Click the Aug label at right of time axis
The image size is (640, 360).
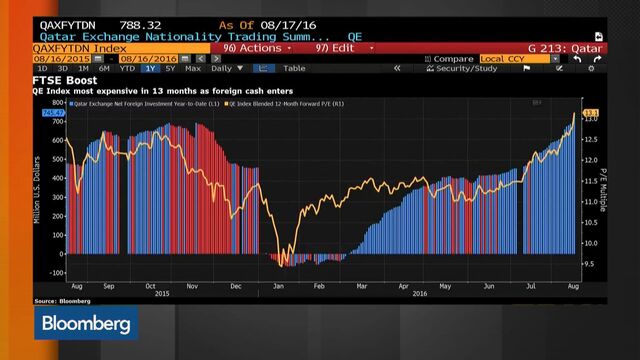coord(573,286)
